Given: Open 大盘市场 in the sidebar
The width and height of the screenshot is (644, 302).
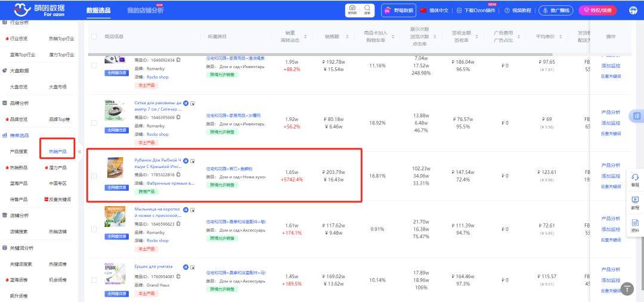Looking at the screenshot, I should click(x=57, y=87).
